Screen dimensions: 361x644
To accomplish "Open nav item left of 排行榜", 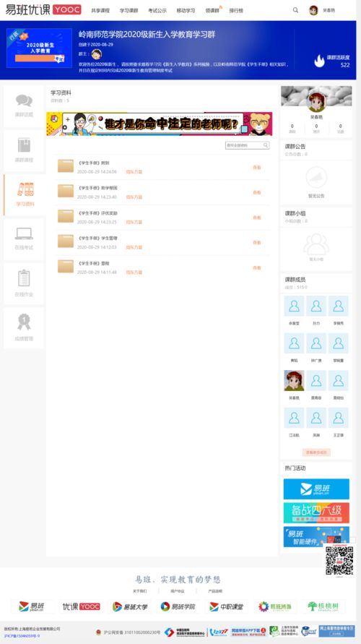I will pos(212,11).
